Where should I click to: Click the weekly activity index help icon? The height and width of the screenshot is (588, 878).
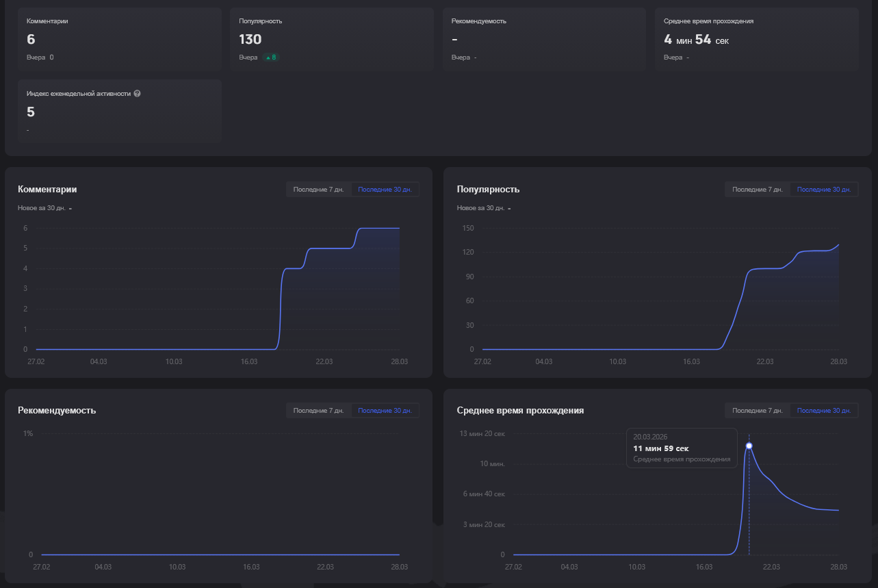137,93
